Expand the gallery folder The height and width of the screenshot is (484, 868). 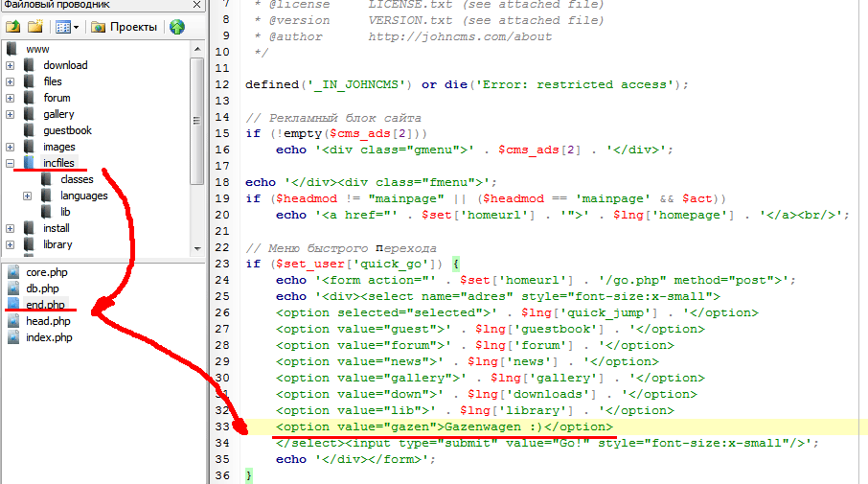click(10, 114)
